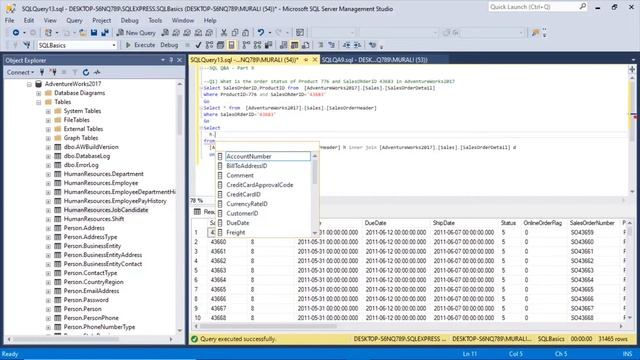Click the editor split window plus icon
The width and height of the screenshot is (640, 360).
(x=632, y=69)
